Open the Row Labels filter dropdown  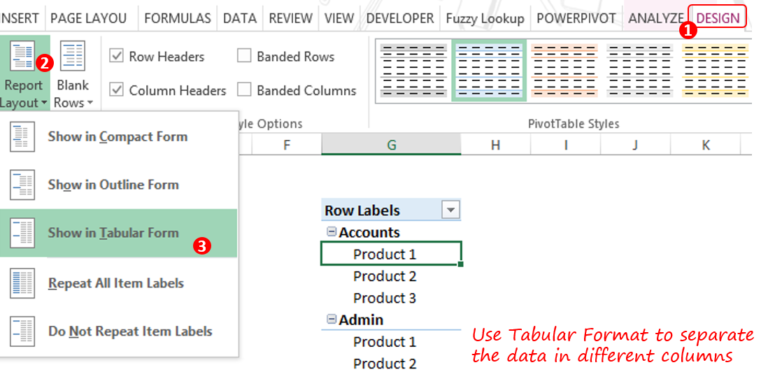point(450,211)
